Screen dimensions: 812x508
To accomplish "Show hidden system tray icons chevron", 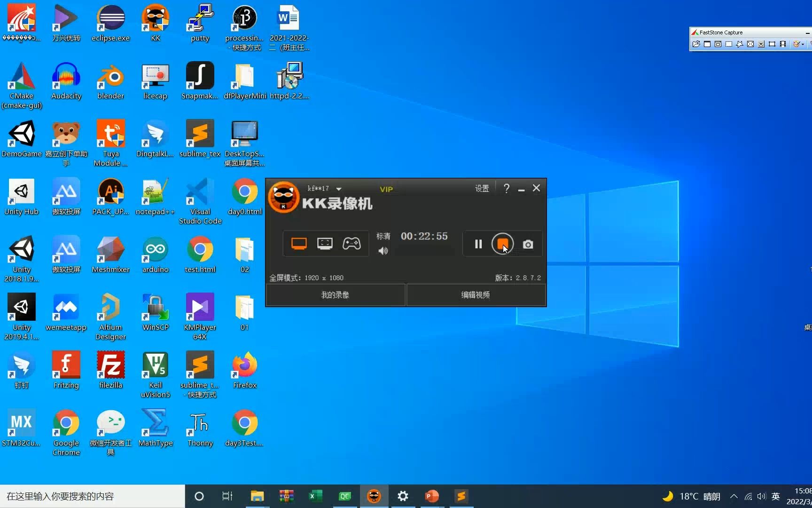I will (734, 496).
